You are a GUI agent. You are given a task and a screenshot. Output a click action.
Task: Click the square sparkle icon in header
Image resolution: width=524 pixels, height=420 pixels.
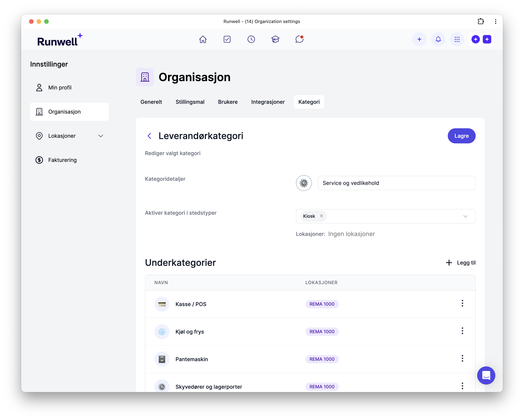(x=487, y=39)
